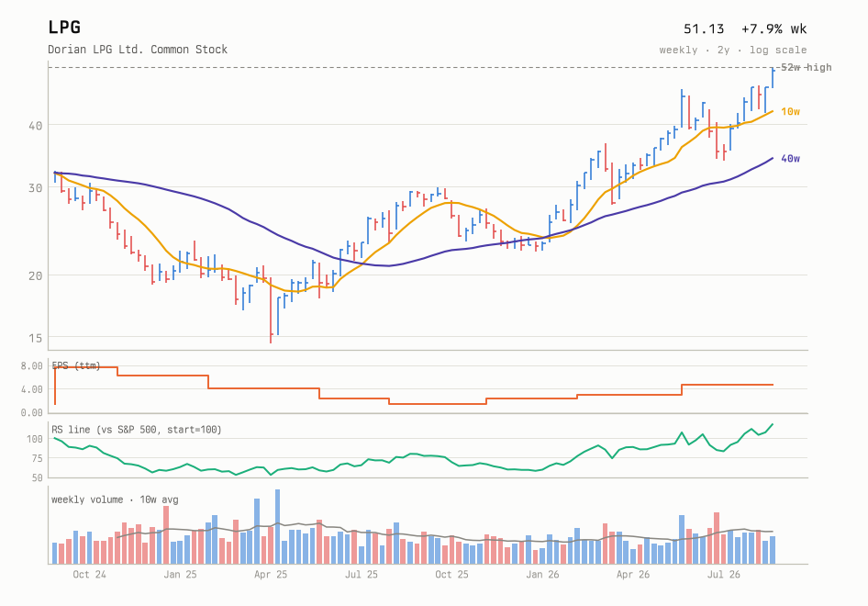Click the 'Jan 25' date axis label
Image resolution: width=868 pixels, height=606 pixels.
coord(180,575)
